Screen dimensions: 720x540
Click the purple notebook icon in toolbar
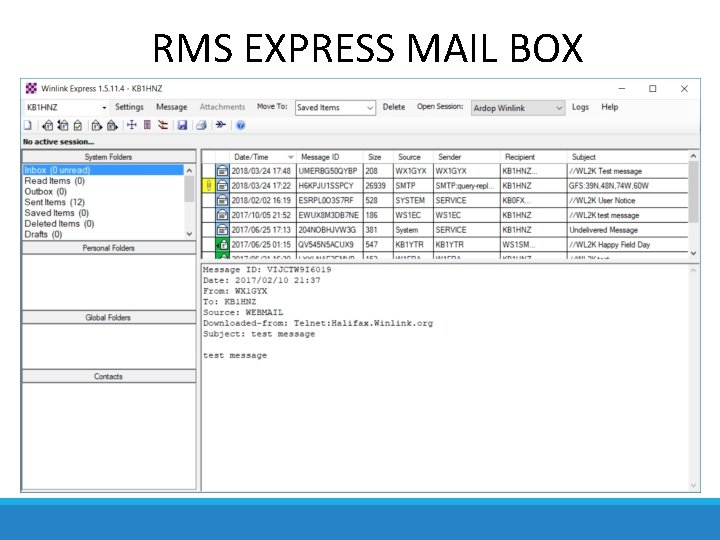click(147, 125)
